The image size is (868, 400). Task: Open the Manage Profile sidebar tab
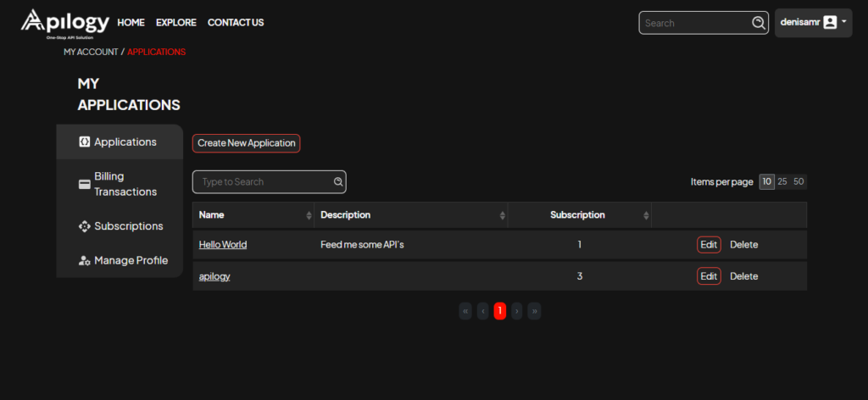(120, 260)
